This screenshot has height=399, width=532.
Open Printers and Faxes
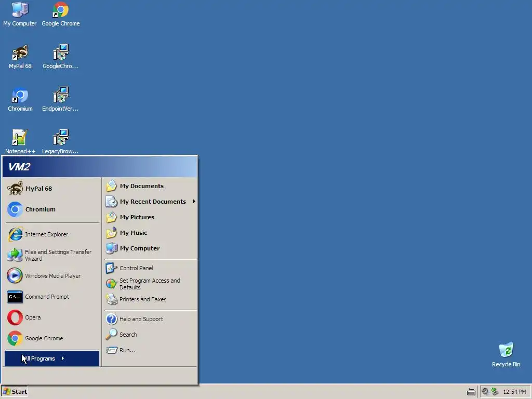pyautogui.click(x=150, y=299)
